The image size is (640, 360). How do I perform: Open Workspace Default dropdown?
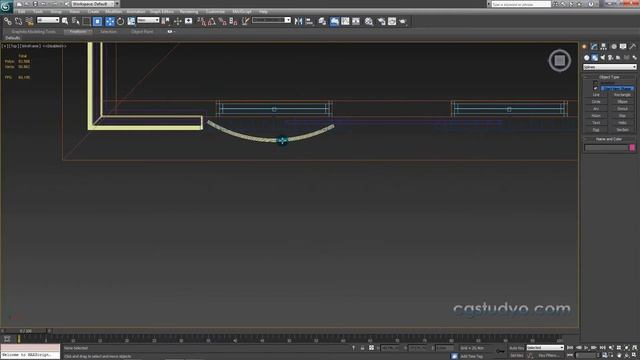click(96, 4)
